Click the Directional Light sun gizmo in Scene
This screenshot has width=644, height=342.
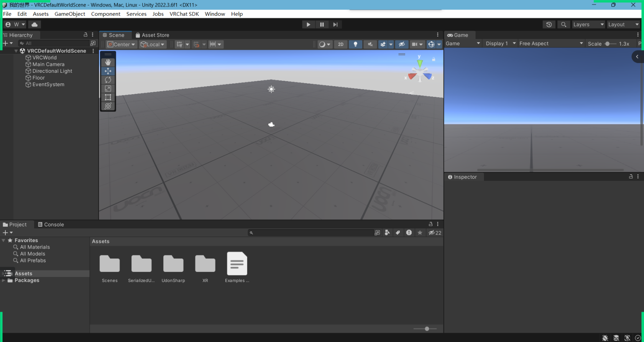271,89
